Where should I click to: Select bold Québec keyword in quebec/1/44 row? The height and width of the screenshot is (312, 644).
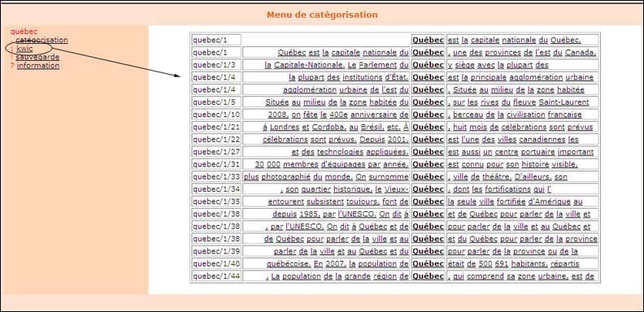[x=428, y=276]
